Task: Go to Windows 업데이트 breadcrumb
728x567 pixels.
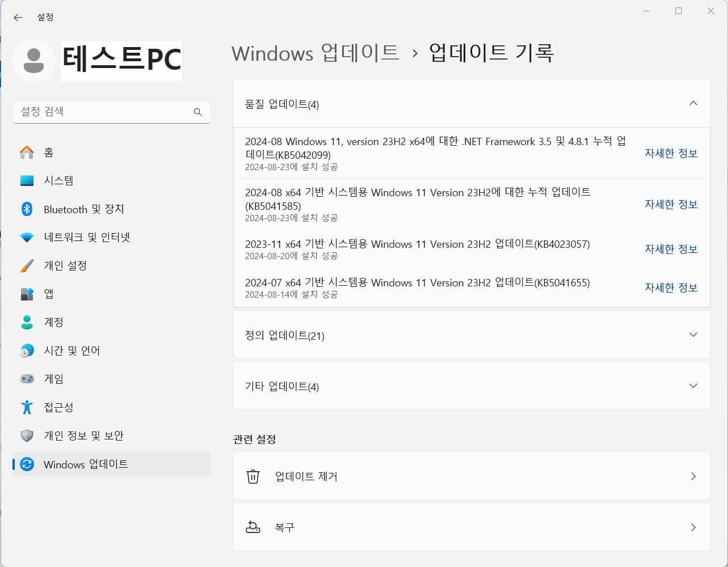Action: [x=315, y=53]
